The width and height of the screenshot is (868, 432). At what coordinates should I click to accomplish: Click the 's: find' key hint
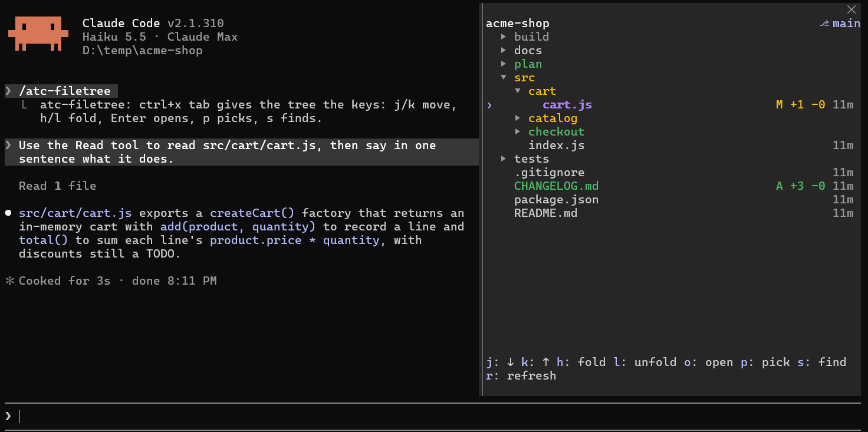click(822, 362)
